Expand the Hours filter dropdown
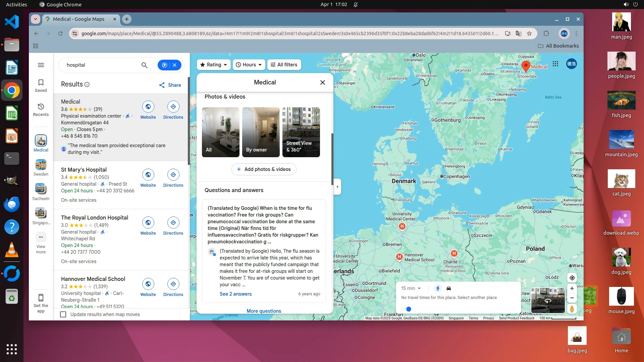Viewport: 644px width, 362px height. pyautogui.click(x=249, y=65)
